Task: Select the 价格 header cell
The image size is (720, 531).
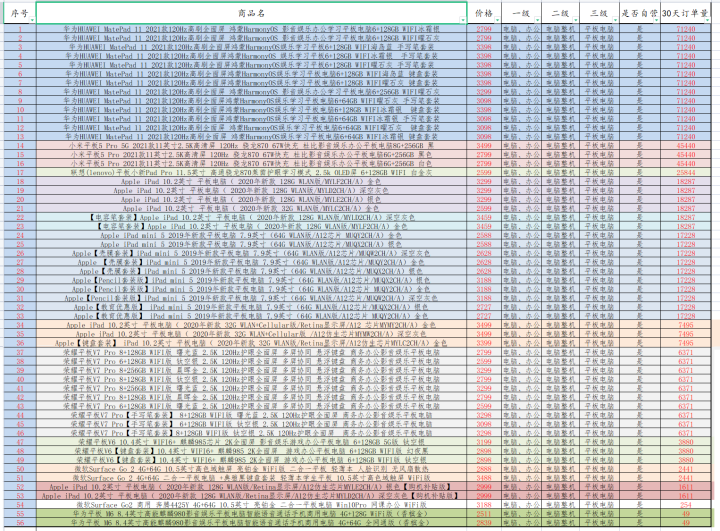Action: coord(484,13)
